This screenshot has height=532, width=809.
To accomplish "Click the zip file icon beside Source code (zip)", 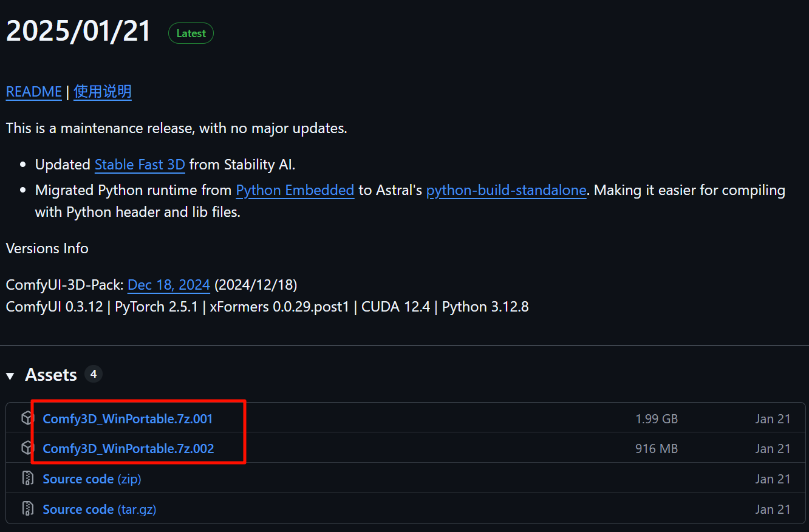I will pyautogui.click(x=27, y=479).
